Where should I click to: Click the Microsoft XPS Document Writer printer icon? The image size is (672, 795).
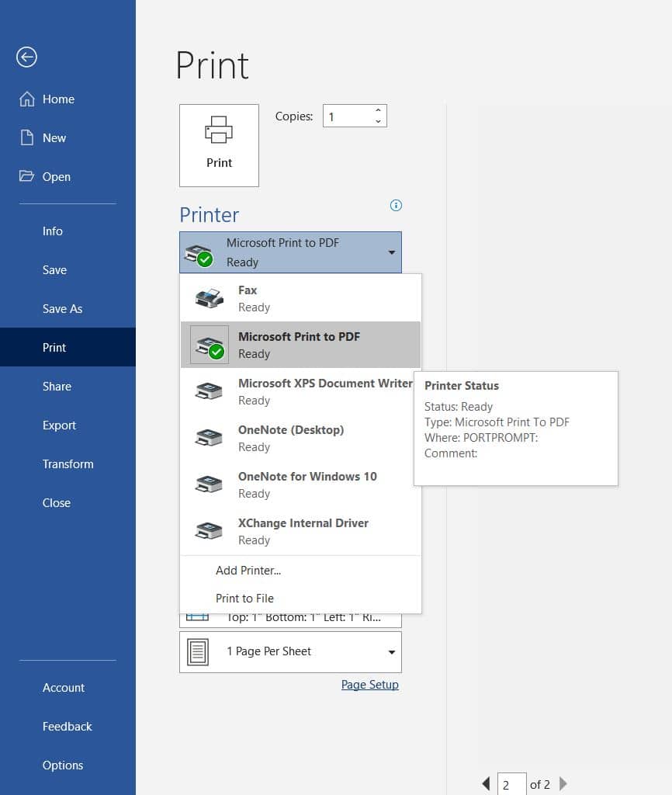tap(209, 391)
